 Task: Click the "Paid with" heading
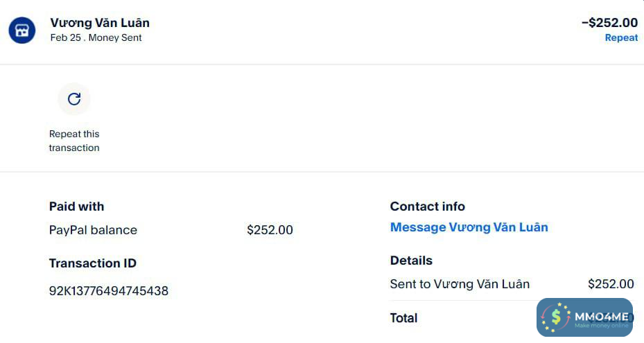(x=76, y=206)
